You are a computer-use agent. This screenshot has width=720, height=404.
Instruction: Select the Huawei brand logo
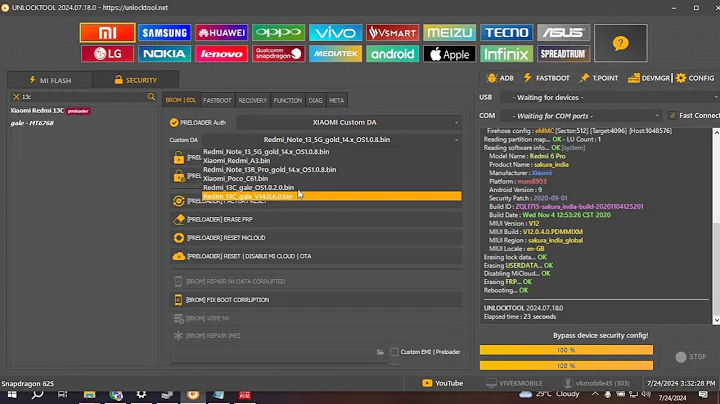point(221,33)
